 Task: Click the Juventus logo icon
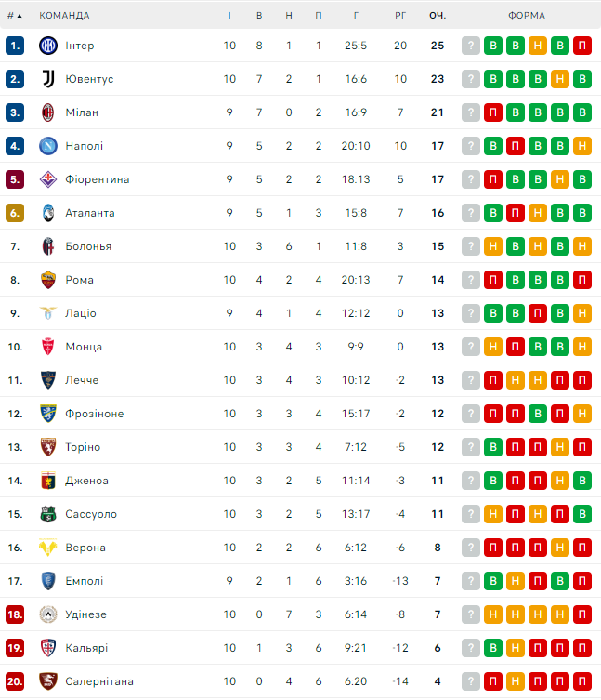[48, 79]
